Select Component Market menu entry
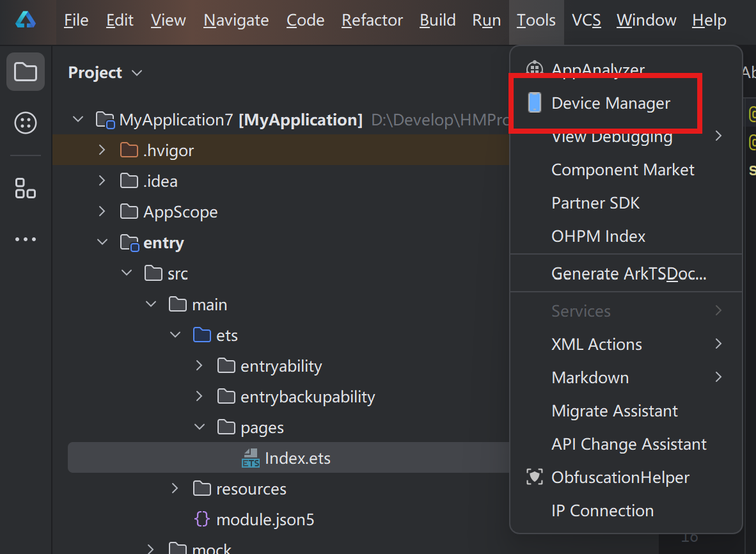Viewport: 756px width, 554px height. 626,170
